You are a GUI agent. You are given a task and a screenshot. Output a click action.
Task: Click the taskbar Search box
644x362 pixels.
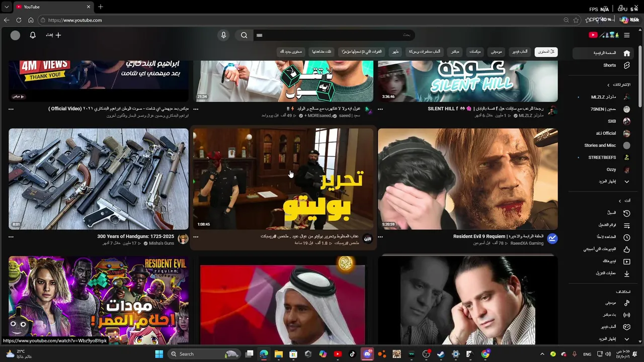(x=204, y=354)
